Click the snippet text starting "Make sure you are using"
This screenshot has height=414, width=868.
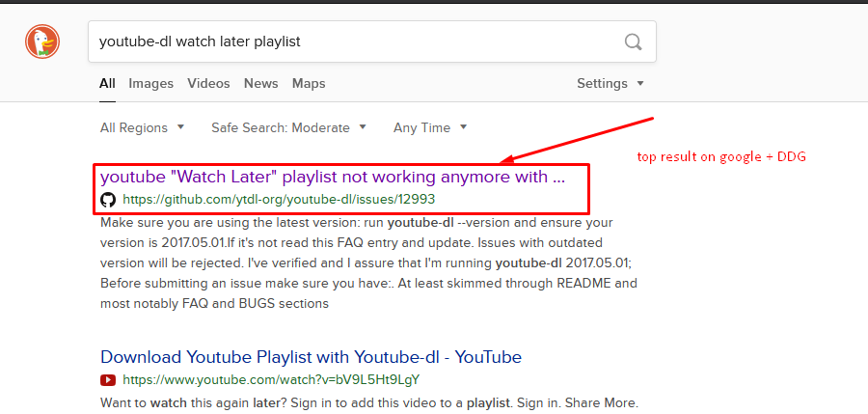click(368, 263)
